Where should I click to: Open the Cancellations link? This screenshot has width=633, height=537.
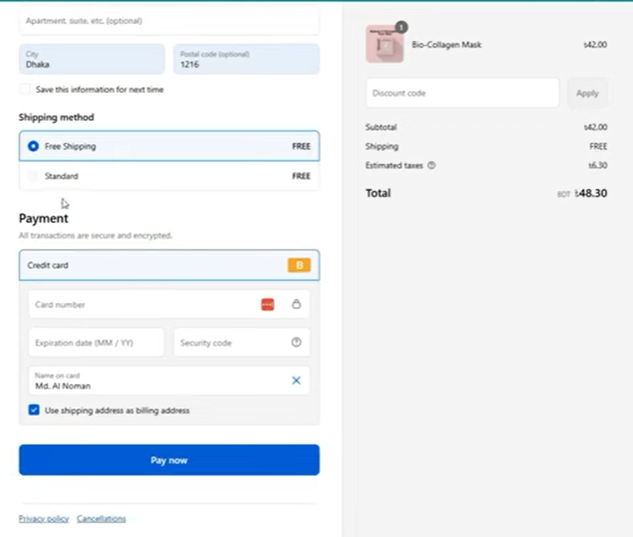point(101,518)
